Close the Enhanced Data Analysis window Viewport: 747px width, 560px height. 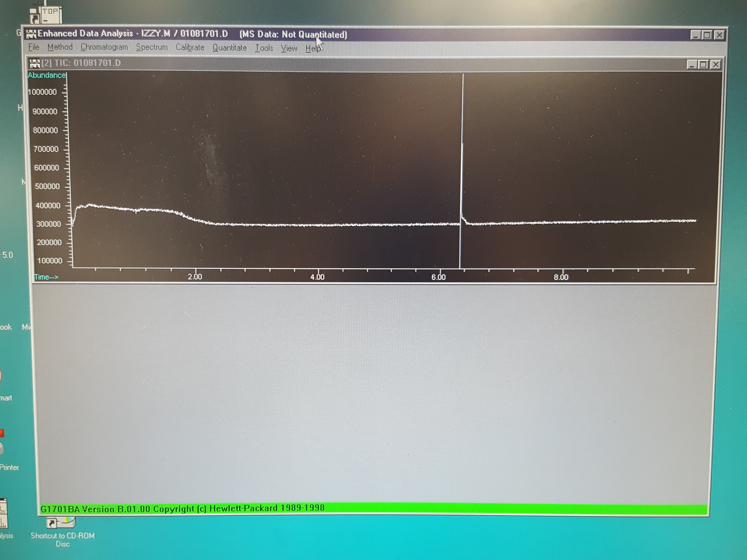719,35
